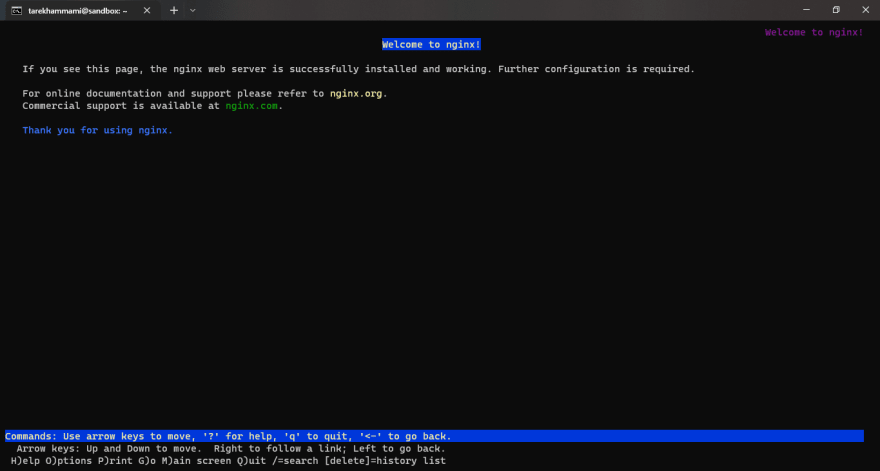Click the blue Commands status line
This screenshot has width=880, height=471.
[x=434, y=436]
